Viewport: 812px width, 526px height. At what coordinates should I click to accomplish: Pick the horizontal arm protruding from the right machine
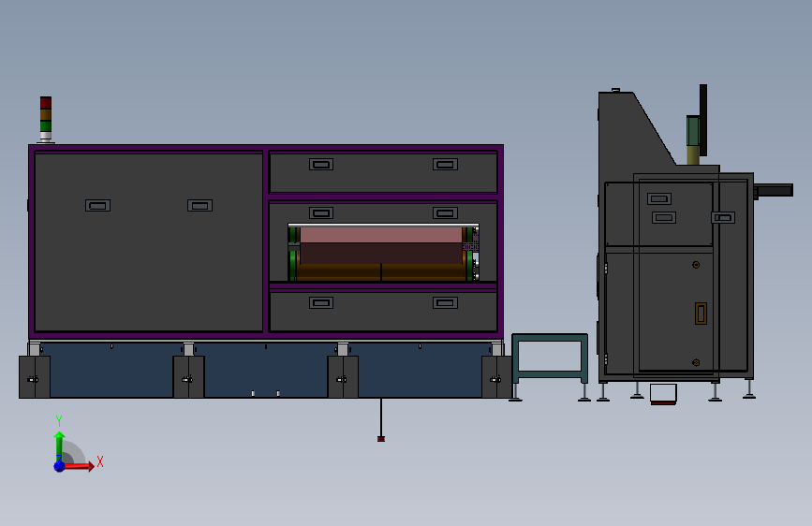(774, 190)
